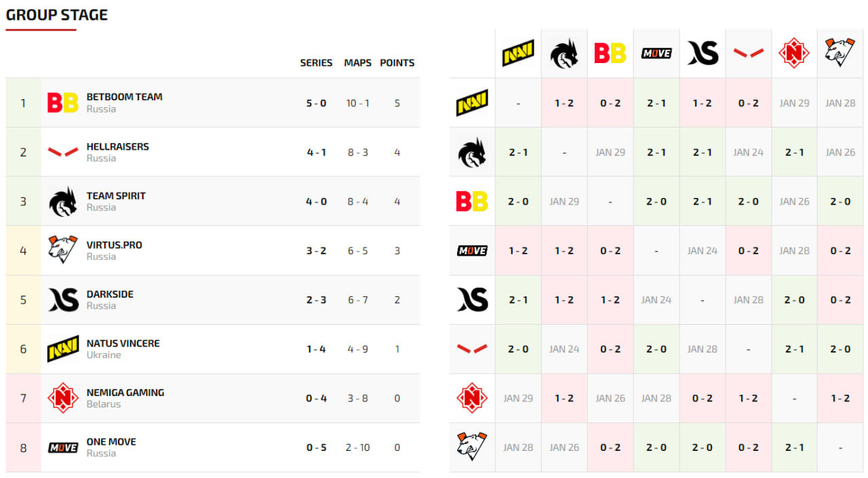Screen dimensions: 868x478
Task: Click the Darkside logo in standings
Action: pyautogui.click(x=63, y=300)
